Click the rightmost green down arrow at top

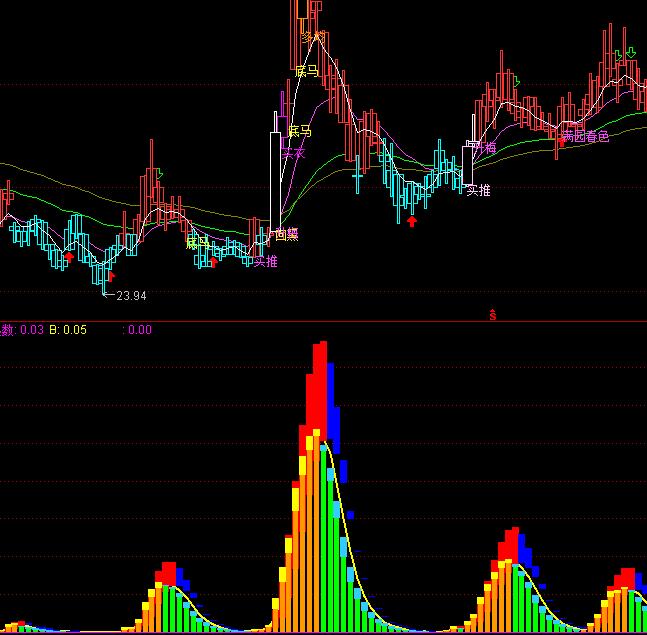(x=631, y=53)
